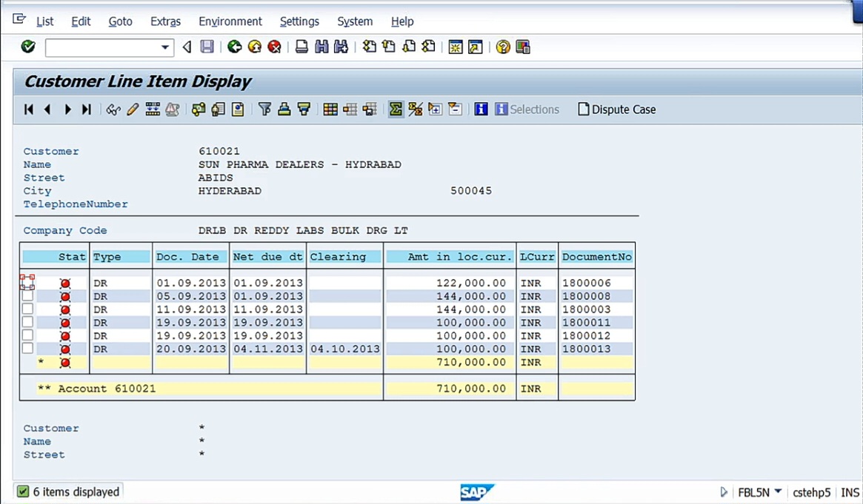Viewport: 863px width, 504px height.
Task: Click the Change Layout grid icon
Action: click(330, 110)
